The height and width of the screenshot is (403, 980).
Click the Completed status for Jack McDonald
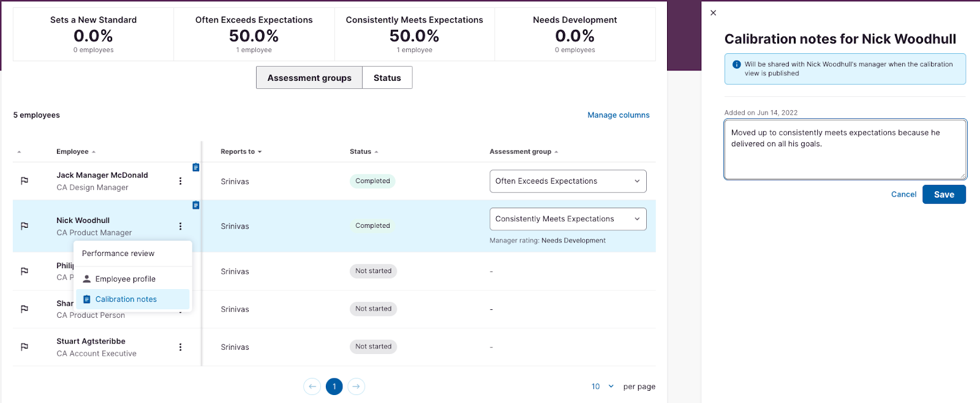point(372,181)
